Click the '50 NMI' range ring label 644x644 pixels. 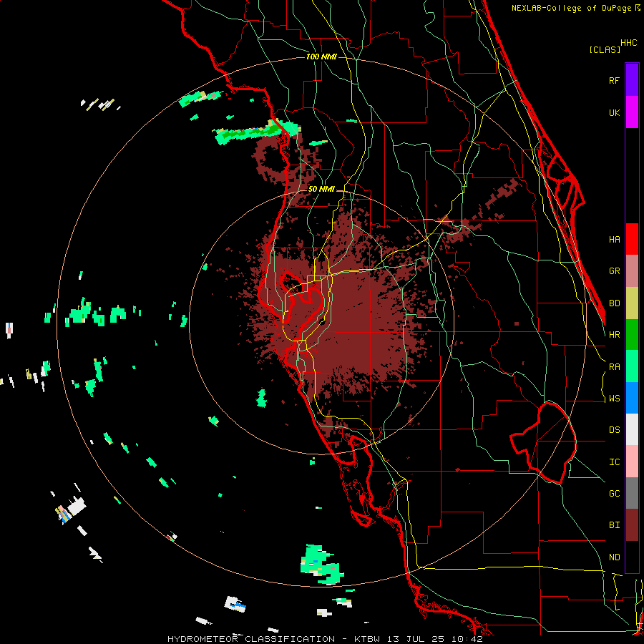point(321,189)
